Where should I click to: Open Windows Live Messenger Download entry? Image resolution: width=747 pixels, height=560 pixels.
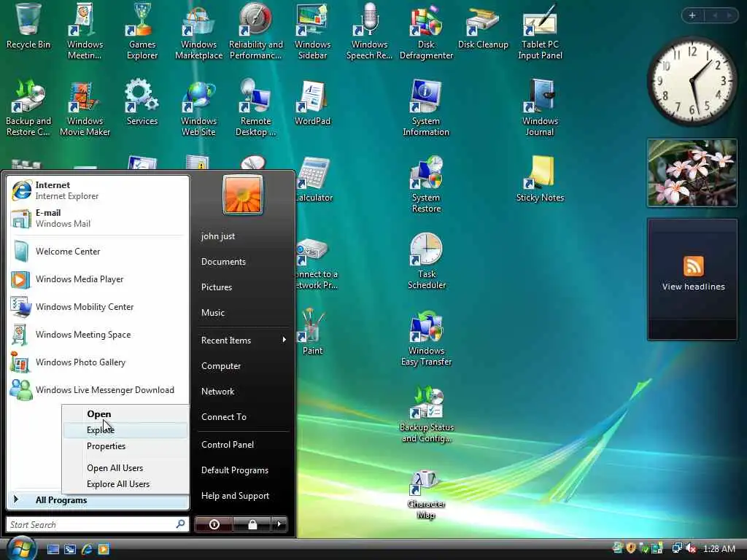pos(98,389)
